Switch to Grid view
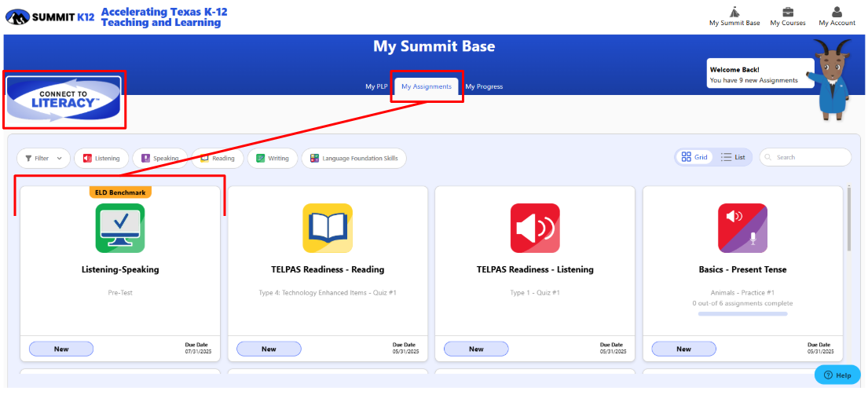Image resolution: width=868 pixels, height=395 pixels. pyautogui.click(x=694, y=157)
